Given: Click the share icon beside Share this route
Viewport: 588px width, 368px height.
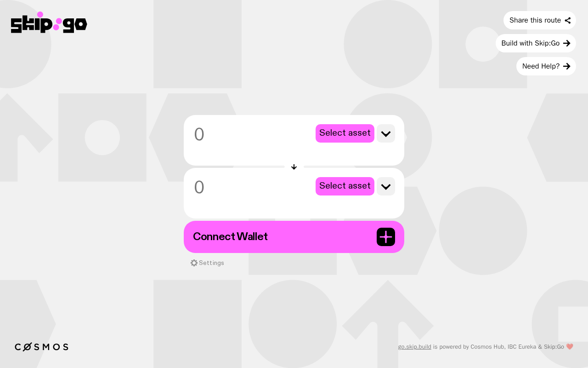Looking at the screenshot, I should coord(568,20).
